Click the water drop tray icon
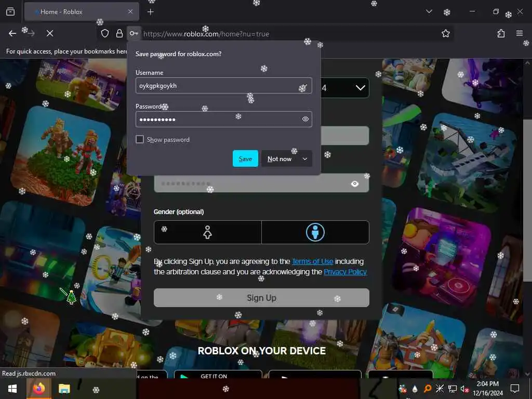Screen dimensions: 532x399 [415, 389]
